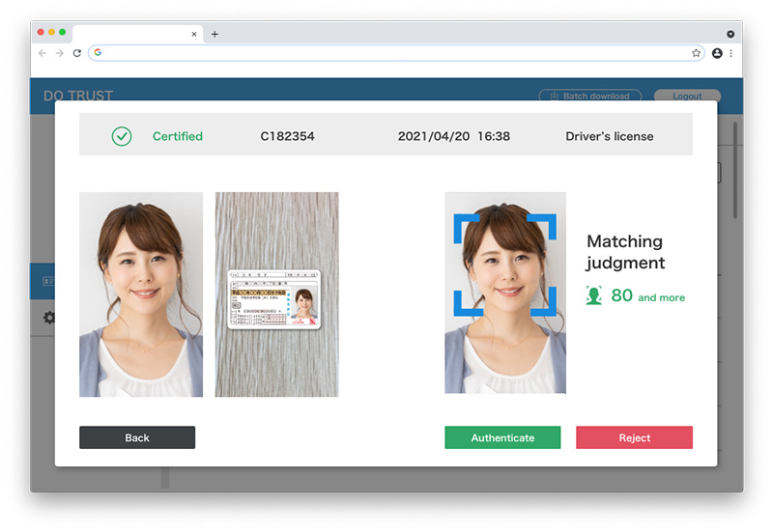The image size is (773, 532).
Task: Bookmark the page with the star icon
Action: 696,53
